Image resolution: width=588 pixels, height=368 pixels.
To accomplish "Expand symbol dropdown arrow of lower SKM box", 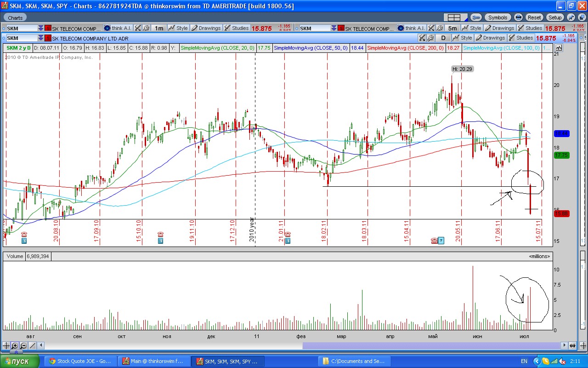I will click(41, 38).
